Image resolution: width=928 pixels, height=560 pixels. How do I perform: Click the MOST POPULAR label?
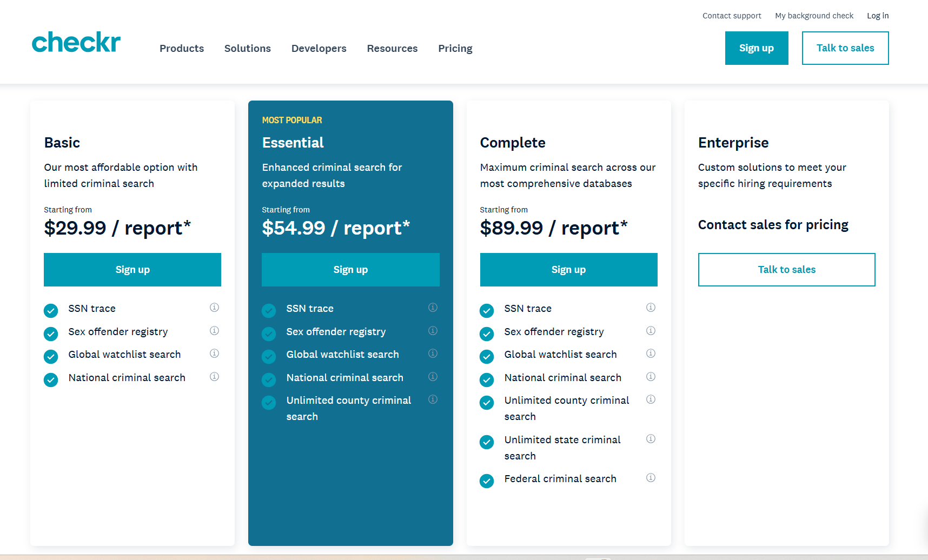coord(292,120)
